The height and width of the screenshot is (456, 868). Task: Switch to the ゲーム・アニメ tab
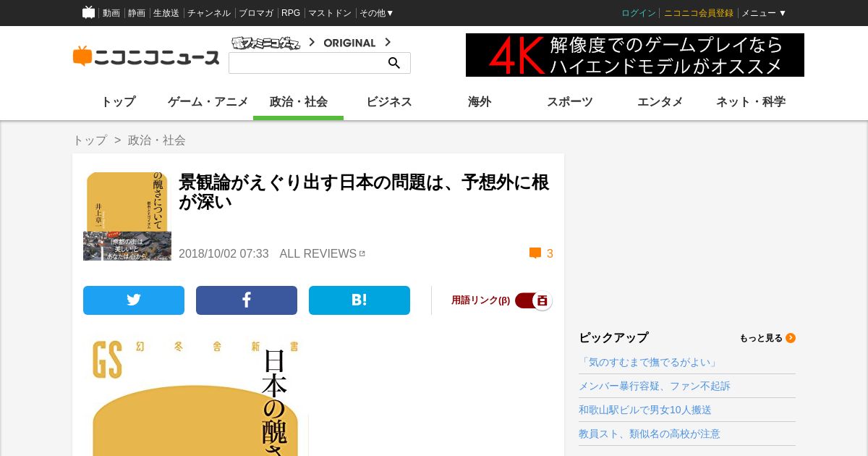[x=208, y=102]
